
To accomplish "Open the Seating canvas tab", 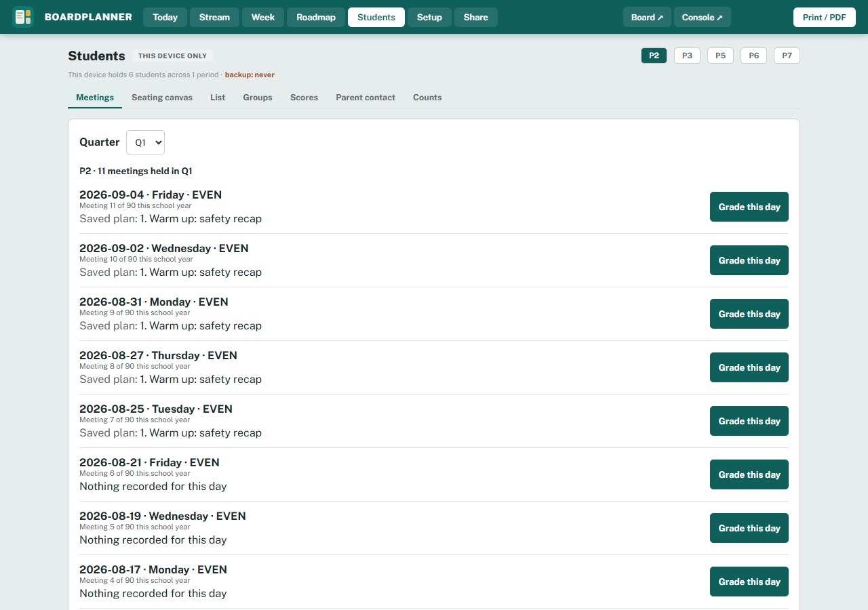I will [162, 98].
